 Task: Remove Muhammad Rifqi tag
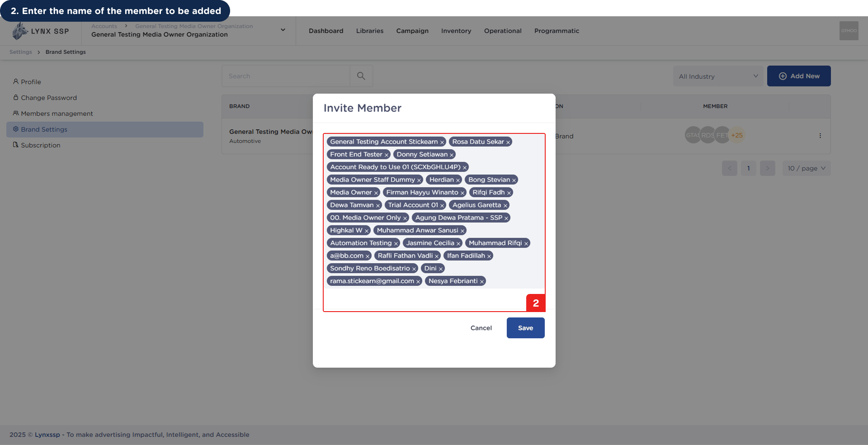[526, 243]
